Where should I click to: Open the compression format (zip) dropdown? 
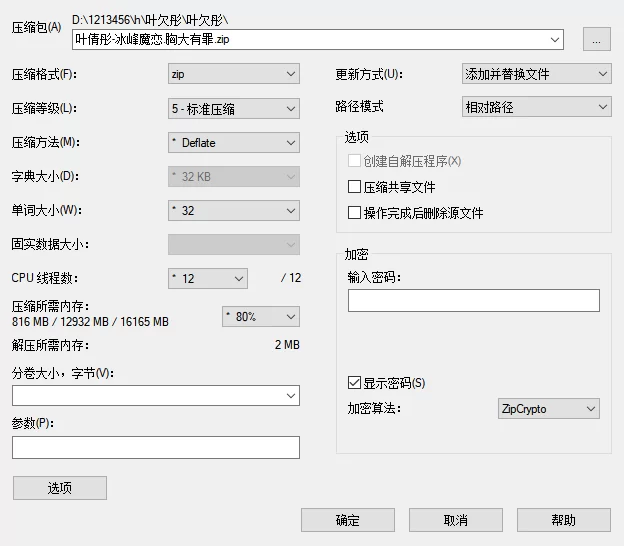[234, 74]
